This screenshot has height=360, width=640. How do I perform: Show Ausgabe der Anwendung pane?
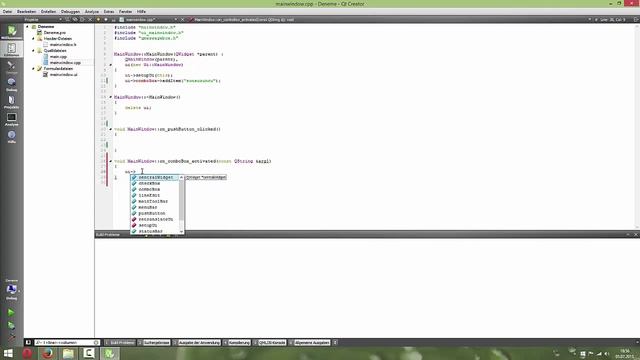[197, 342]
